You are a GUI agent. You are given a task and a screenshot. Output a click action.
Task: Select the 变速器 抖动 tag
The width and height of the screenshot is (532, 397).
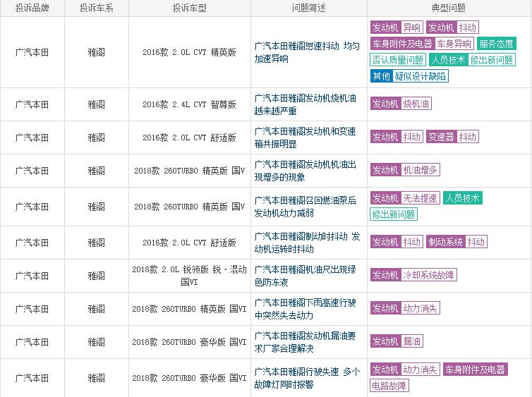pos(452,137)
